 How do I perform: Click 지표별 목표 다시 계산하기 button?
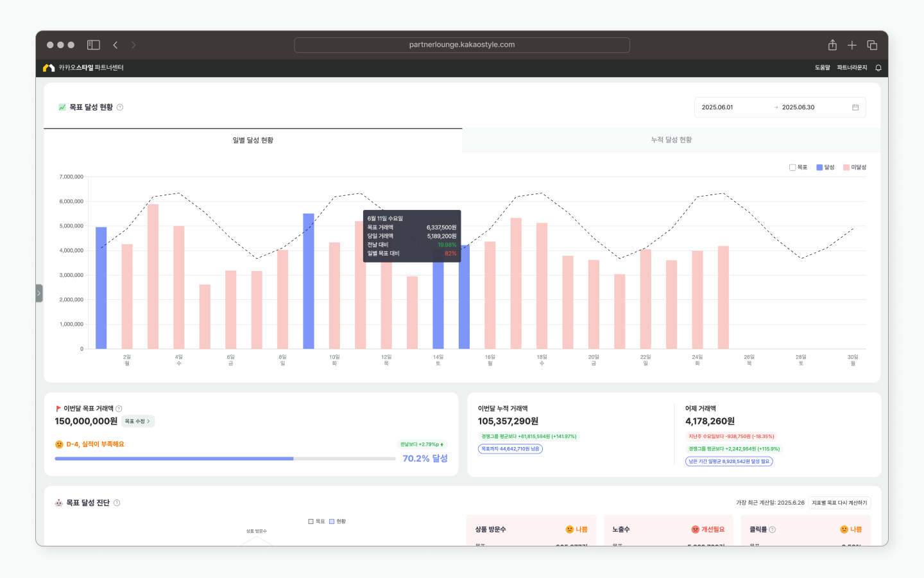(839, 503)
